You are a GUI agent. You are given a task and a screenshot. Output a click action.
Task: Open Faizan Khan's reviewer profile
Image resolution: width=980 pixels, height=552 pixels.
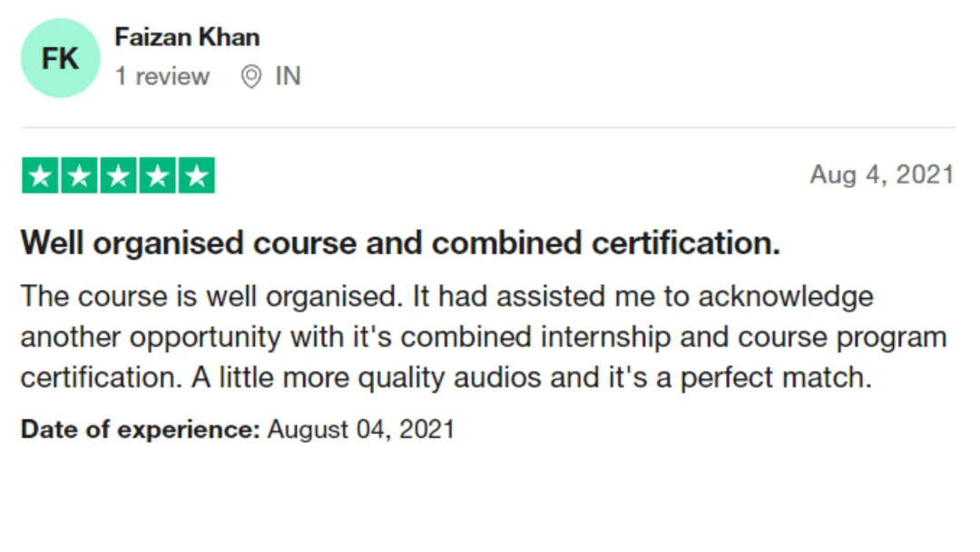pos(187,37)
